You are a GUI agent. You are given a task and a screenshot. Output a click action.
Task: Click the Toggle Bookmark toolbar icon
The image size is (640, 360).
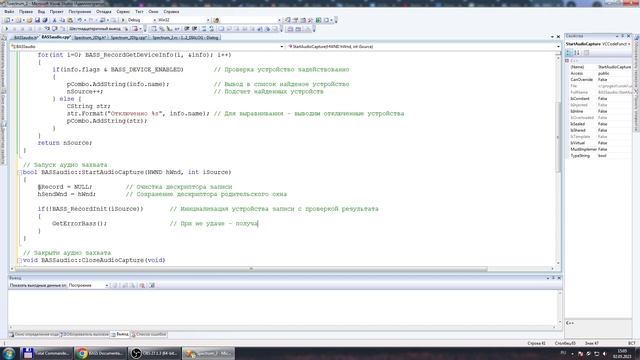[221, 29]
